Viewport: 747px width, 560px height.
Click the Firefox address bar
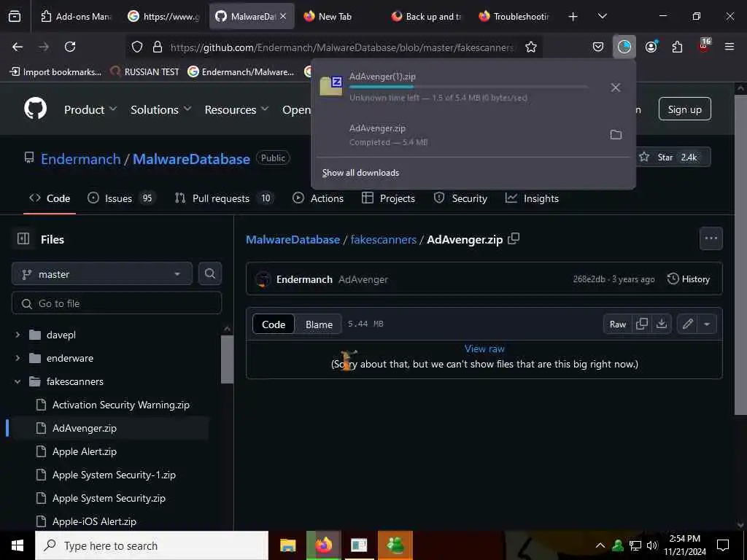click(342, 47)
